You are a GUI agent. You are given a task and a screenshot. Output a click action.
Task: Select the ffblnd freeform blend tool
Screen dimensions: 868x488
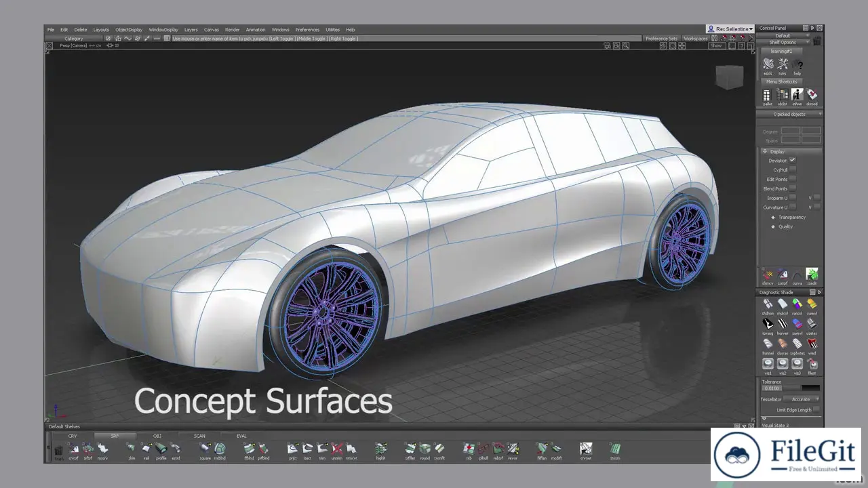(x=249, y=450)
